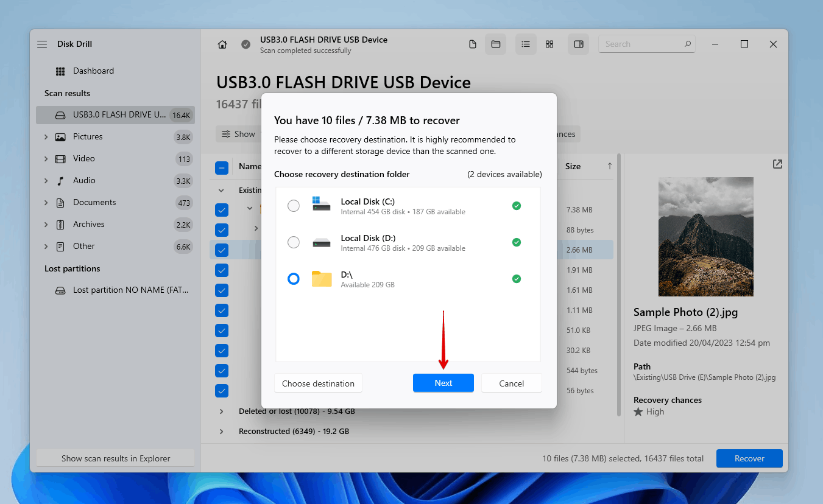This screenshot has width=823, height=504.
Task: Open the Dashboard from sidebar
Action: tap(93, 71)
